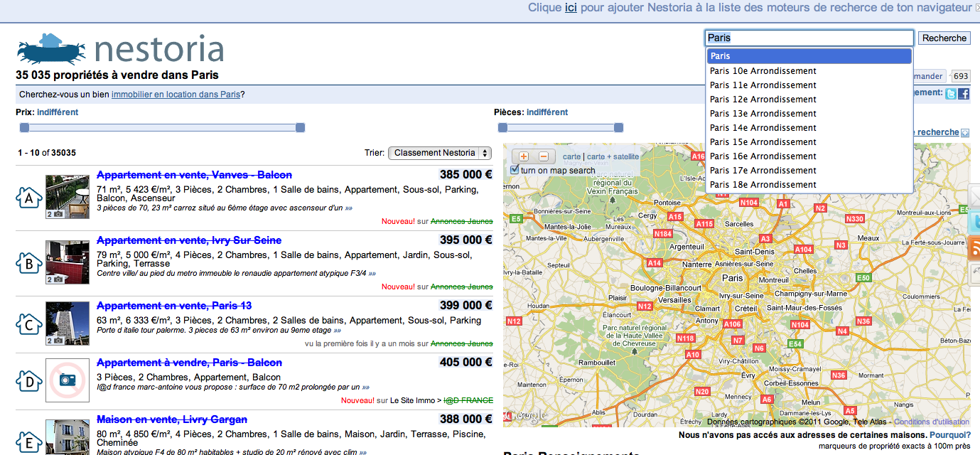Click the no-photo placeholder icon on listing D
Viewport: 980px width, 455px height.
click(68, 380)
